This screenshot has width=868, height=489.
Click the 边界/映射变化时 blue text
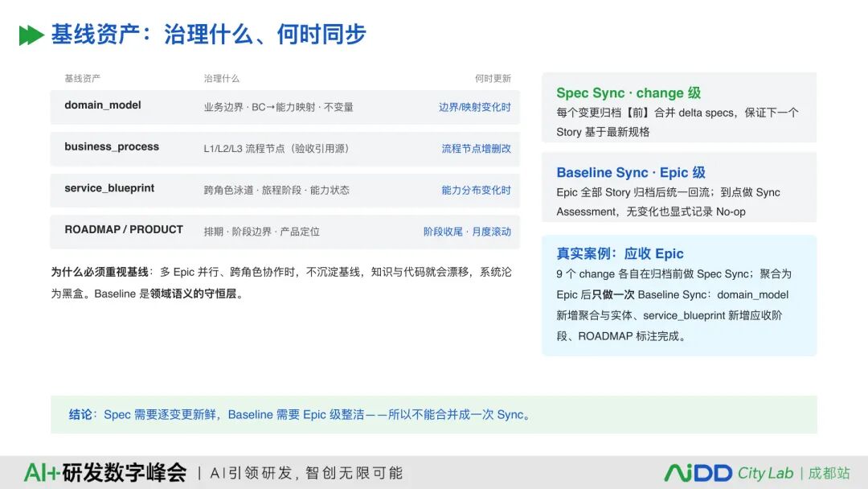click(475, 107)
